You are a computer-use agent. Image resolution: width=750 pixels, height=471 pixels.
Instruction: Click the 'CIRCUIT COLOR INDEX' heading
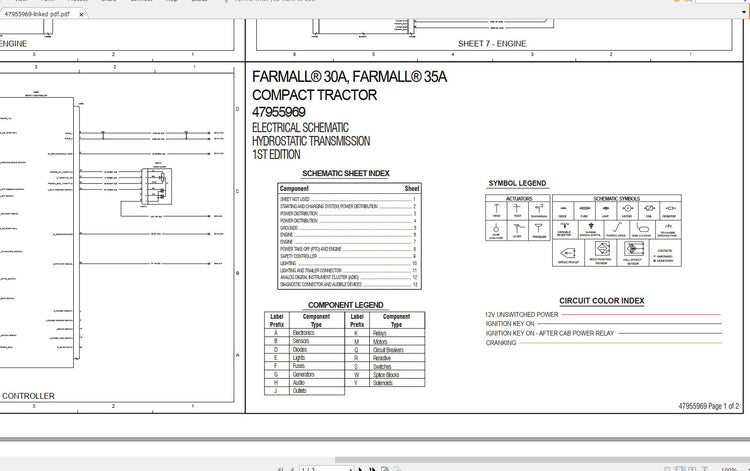pos(602,301)
